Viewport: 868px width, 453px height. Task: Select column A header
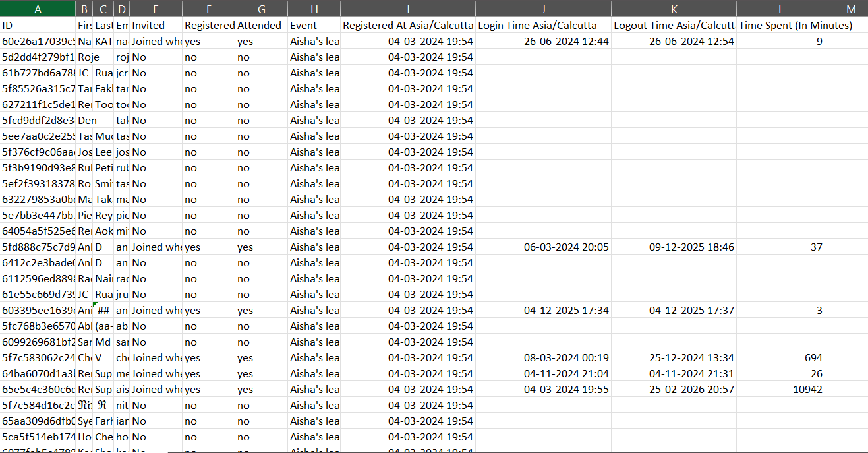tap(38, 9)
